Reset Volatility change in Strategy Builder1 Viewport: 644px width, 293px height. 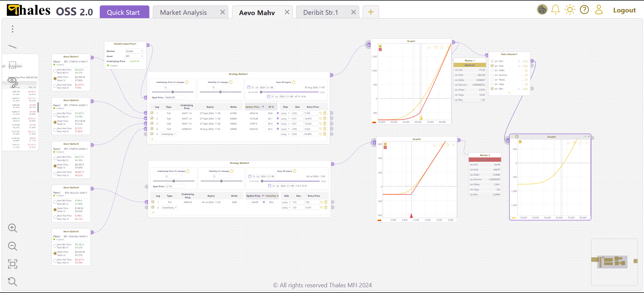[x=231, y=82]
